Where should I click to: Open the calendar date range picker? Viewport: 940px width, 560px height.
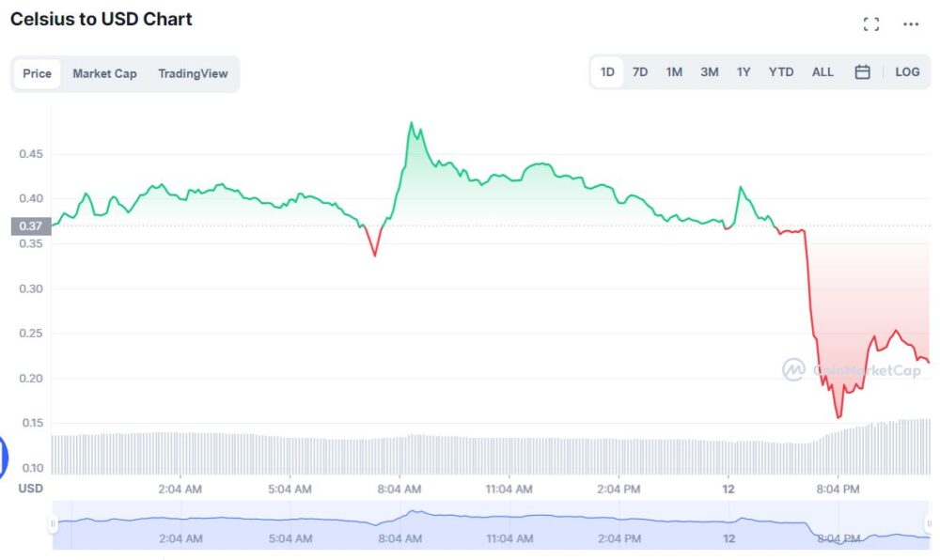862,72
